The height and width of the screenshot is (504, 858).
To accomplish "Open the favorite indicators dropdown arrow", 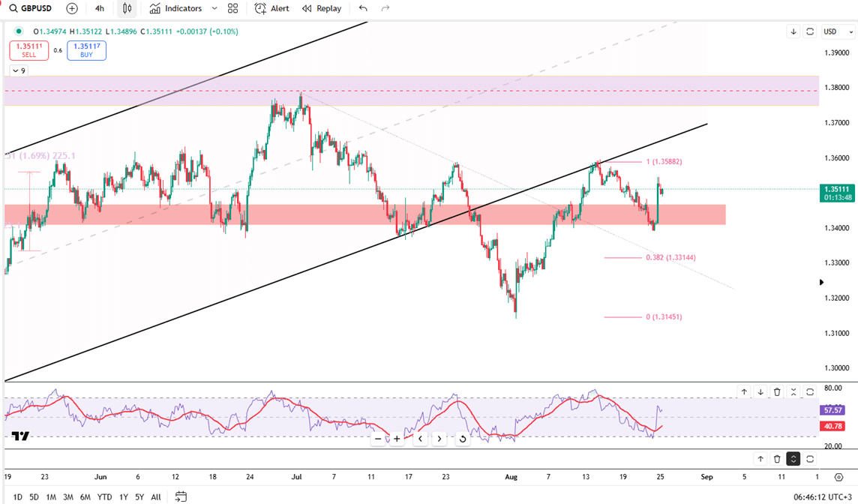I will (214, 8).
